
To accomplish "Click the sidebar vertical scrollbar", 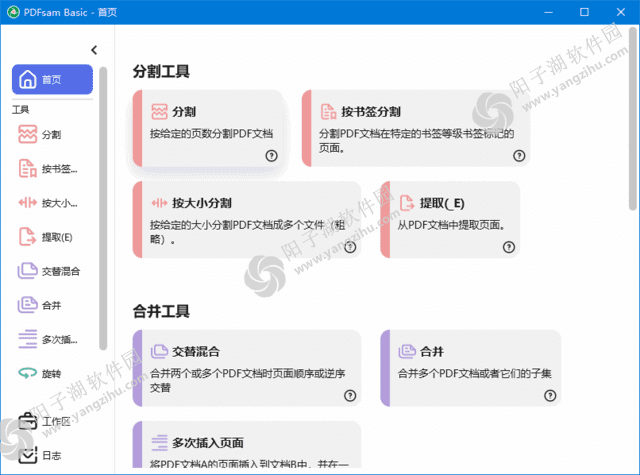I will click(x=103, y=208).
